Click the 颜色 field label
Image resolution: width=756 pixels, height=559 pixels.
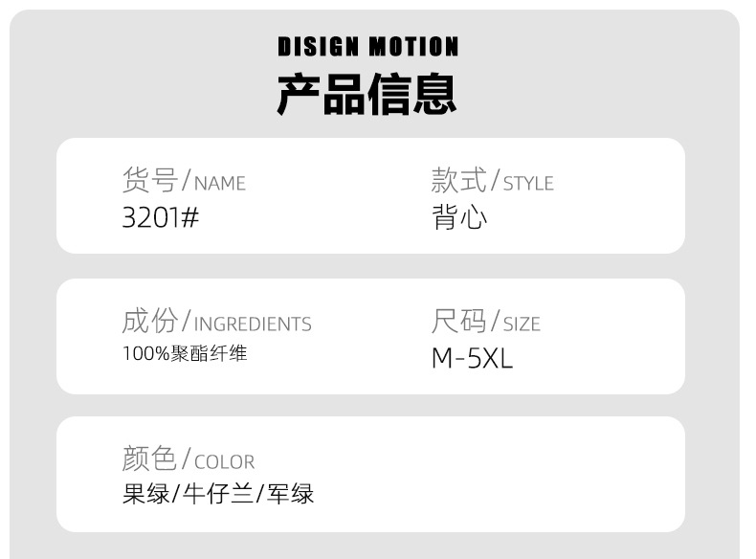(x=149, y=458)
